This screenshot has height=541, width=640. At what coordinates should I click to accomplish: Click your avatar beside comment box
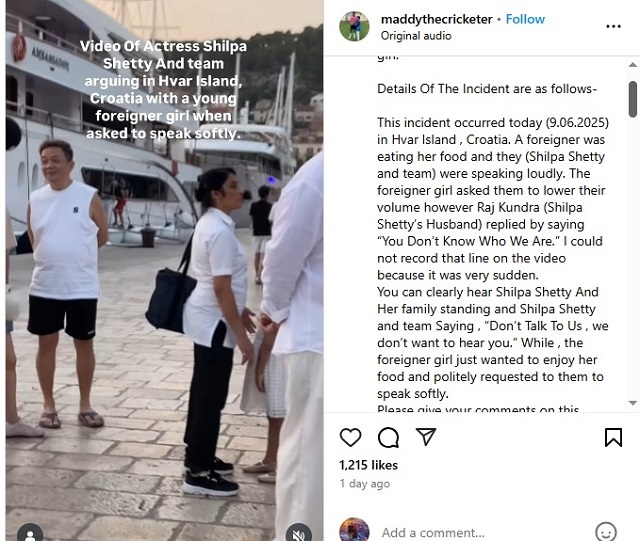(x=354, y=530)
